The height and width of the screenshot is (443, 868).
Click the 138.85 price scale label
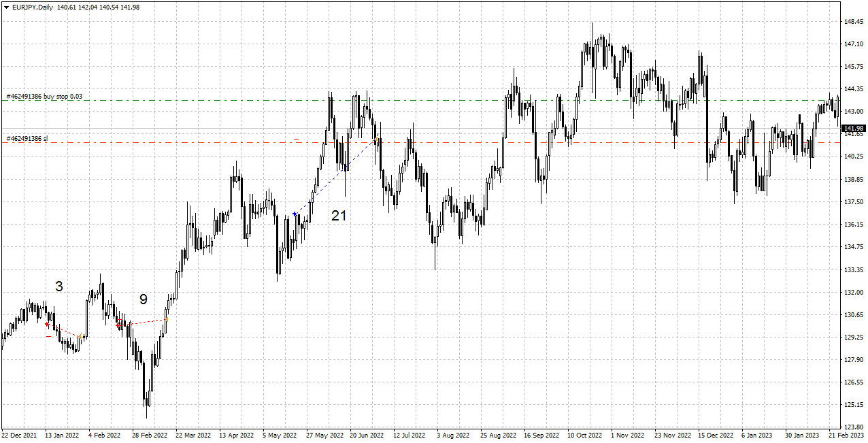854,179
